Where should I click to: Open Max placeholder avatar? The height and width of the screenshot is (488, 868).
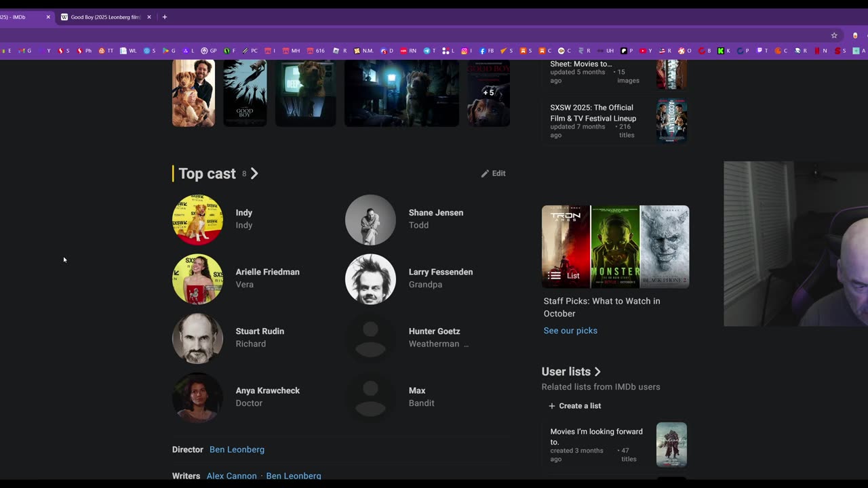(370, 398)
